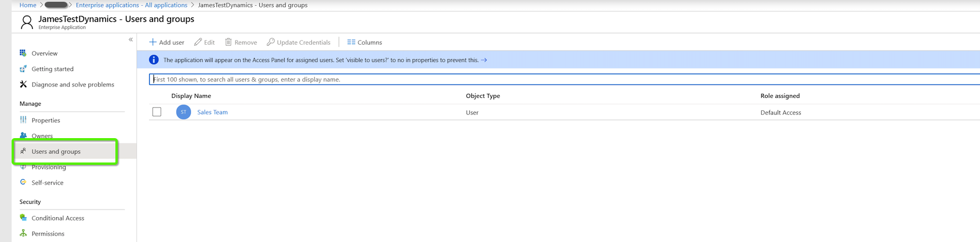Click the Getting started icon

23,68
